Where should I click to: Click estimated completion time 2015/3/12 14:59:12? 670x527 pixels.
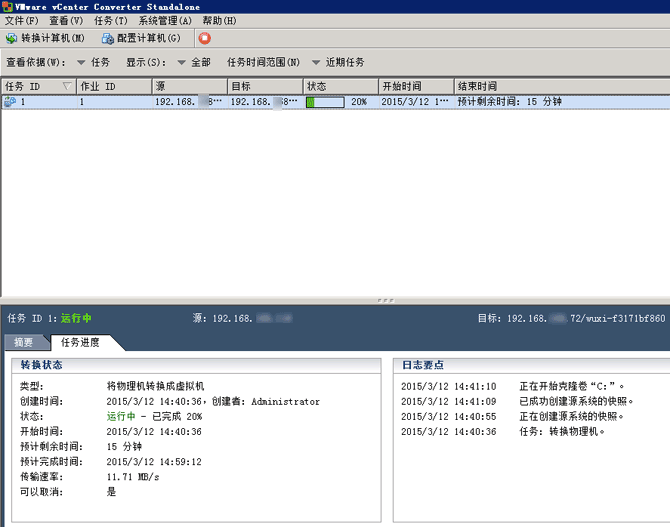pyautogui.click(x=154, y=462)
